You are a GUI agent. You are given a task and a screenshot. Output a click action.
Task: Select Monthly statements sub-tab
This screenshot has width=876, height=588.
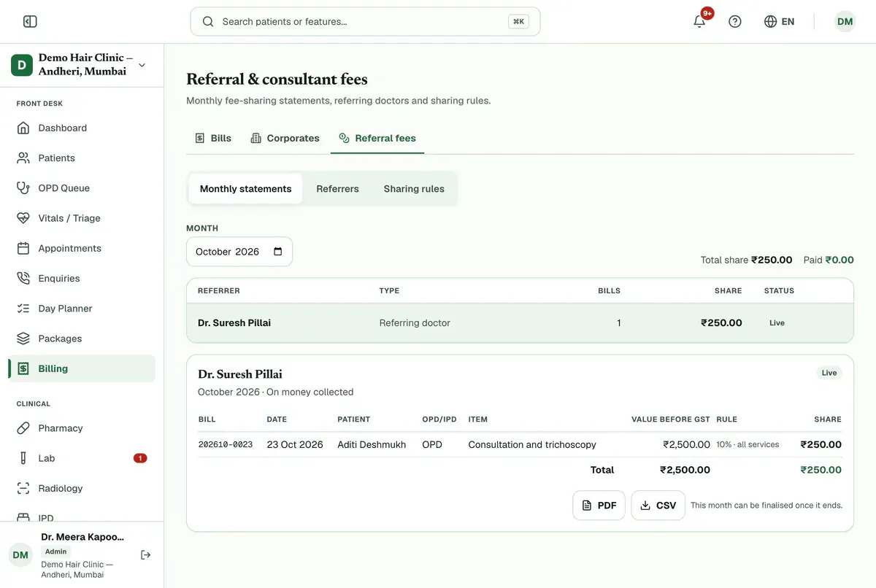pos(245,189)
